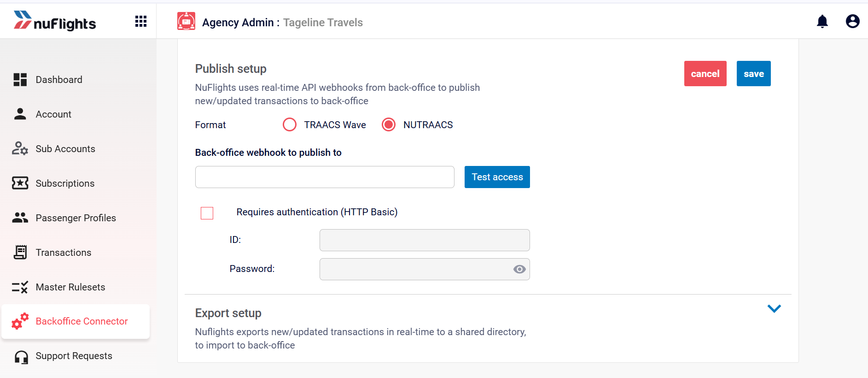Open notifications bell icon
This screenshot has height=378, width=868.
coord(822,21)
